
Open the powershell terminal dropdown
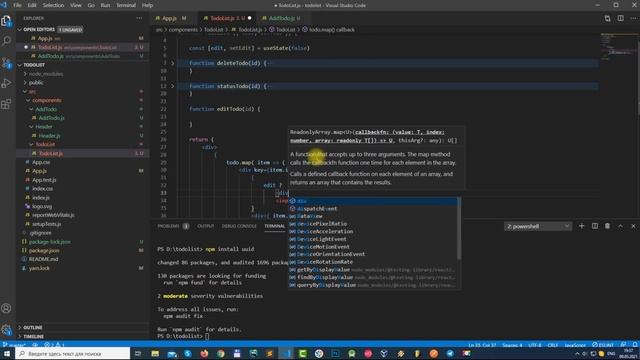point(538,226)
